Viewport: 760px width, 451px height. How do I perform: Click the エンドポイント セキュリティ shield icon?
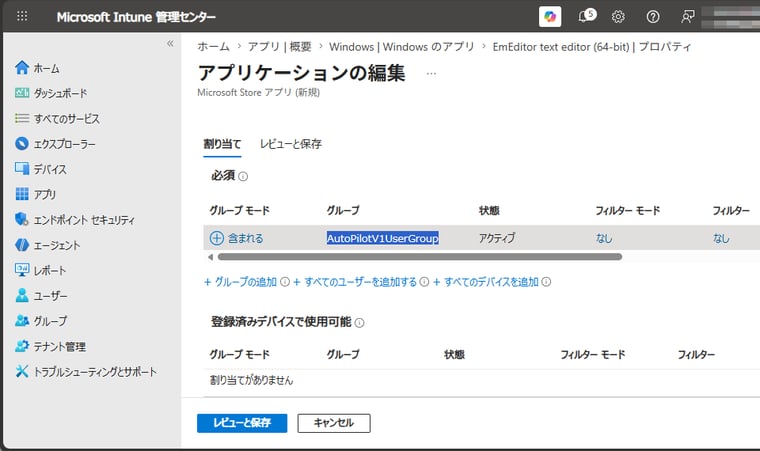[x=22, y=219]
